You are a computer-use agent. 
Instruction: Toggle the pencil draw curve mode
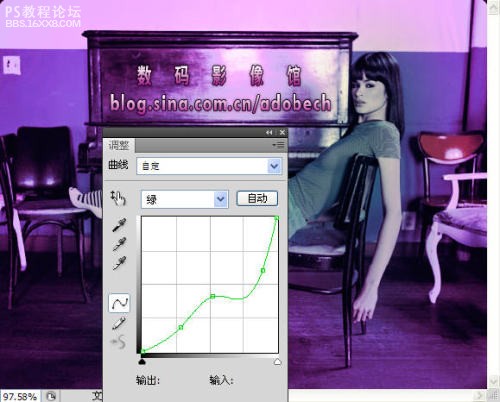[119, 323]
